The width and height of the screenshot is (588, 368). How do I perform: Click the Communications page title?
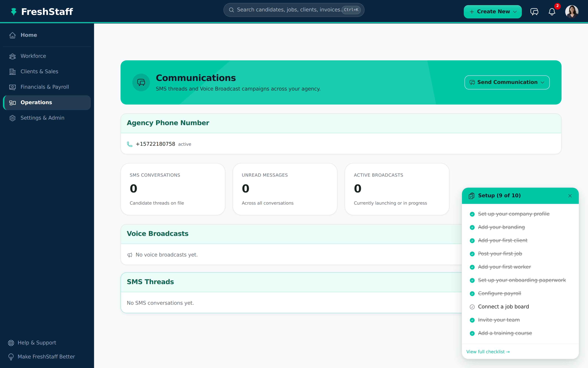(196, 78)
